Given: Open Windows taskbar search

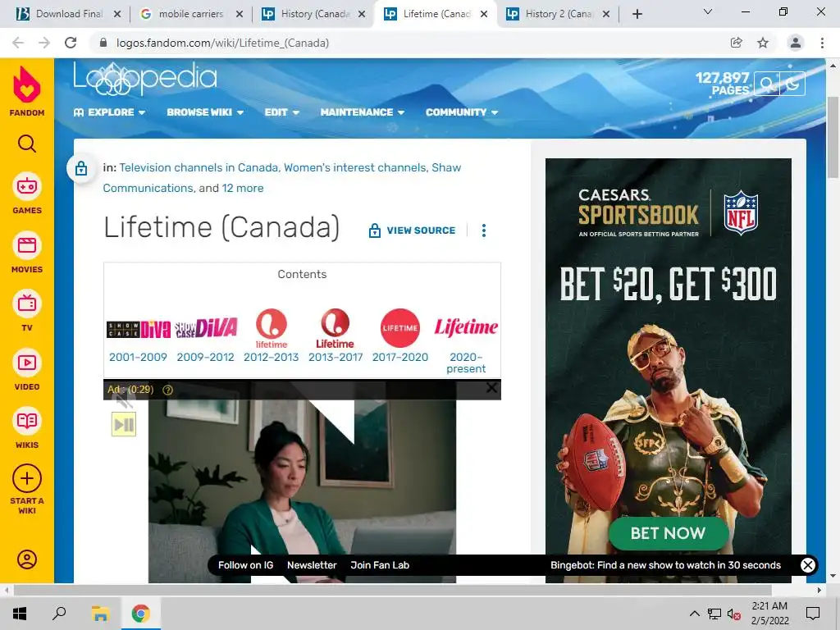Looking at the screenshot, I should [59, 614].
